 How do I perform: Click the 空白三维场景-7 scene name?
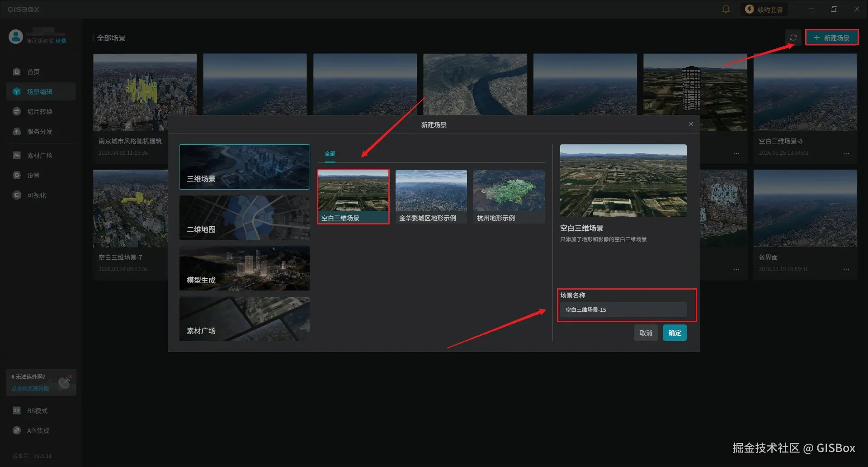click(120, 257)
